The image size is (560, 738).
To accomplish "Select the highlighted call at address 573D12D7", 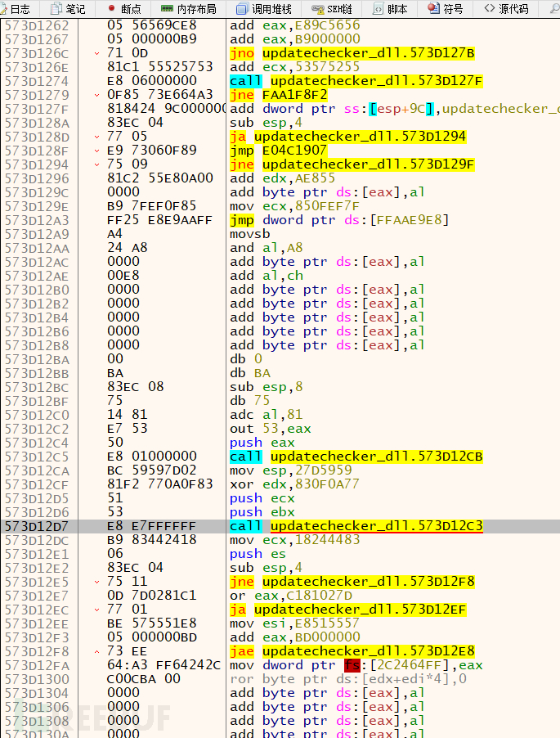I will [x=356, y=526].
